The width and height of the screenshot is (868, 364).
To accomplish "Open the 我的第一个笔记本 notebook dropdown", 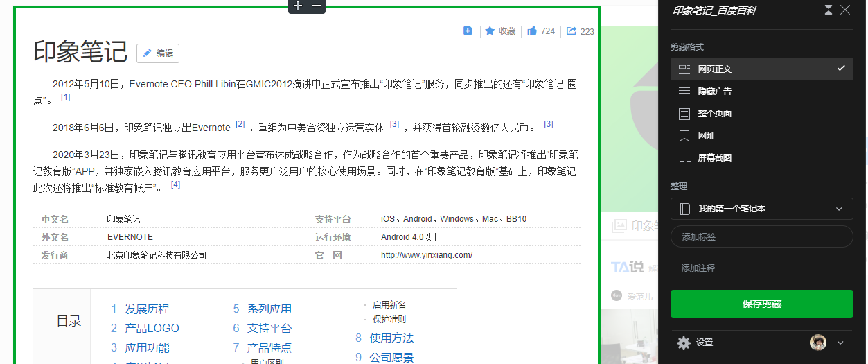I will [x=762, y=208].
